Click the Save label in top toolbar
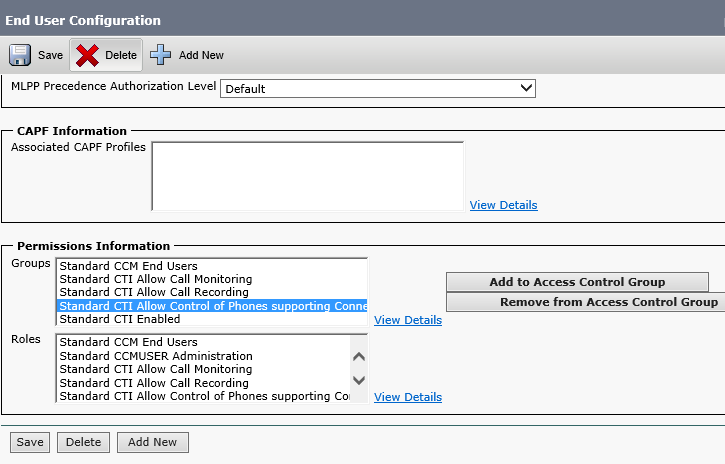Screen dimensions: 725x464 [50, 55]
